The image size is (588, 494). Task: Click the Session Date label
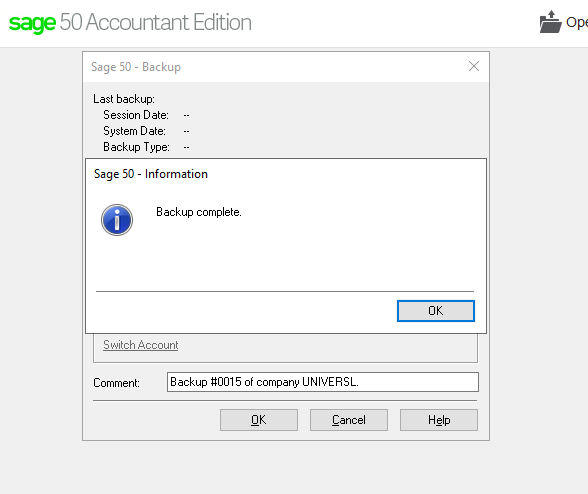coord(136,115)
